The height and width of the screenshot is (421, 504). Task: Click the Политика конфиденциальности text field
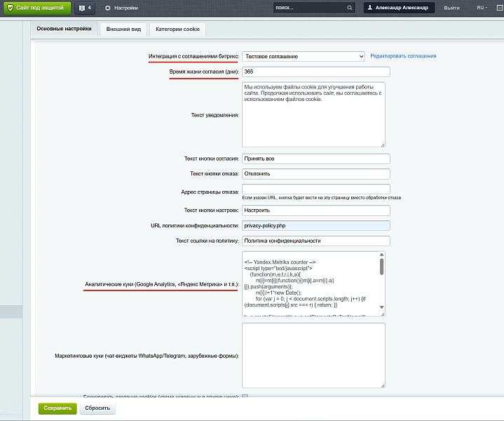316,241
